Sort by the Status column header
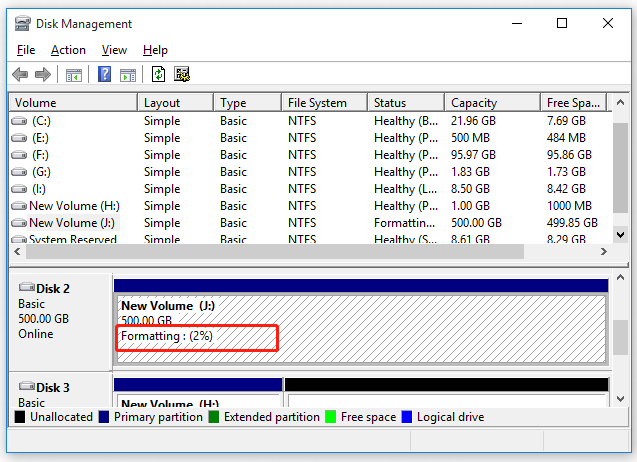Screen dimensions: 637x462 click(406, 102)
